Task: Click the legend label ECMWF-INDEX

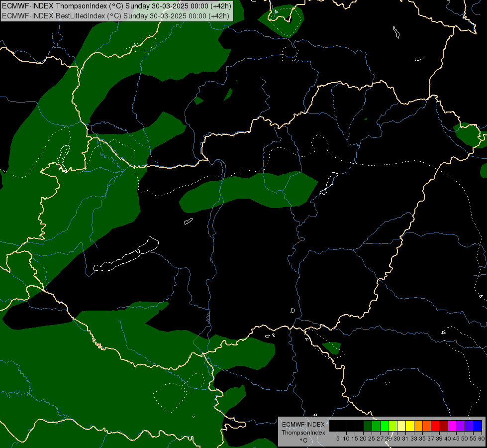Action: (303, 425)
